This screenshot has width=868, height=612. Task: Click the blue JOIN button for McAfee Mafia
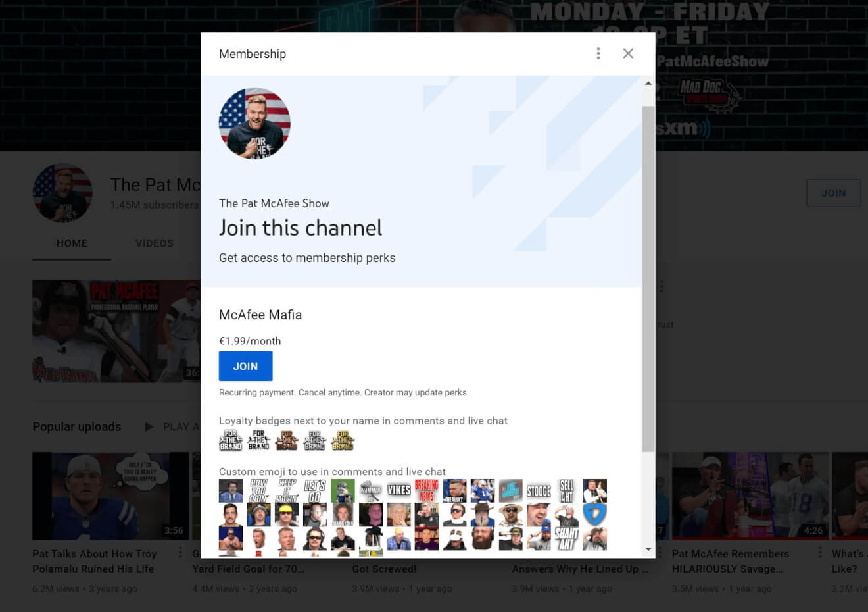(245, 366)
